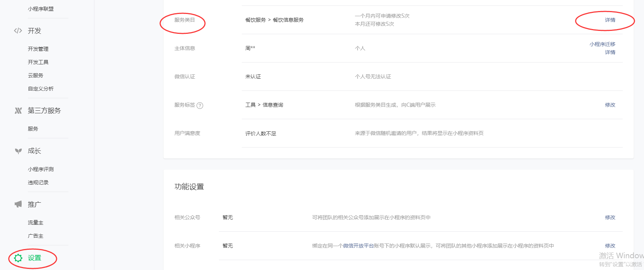Click the help icon beside 服务标签
This screenshot has width=644, height=270.
pos(200,106)
